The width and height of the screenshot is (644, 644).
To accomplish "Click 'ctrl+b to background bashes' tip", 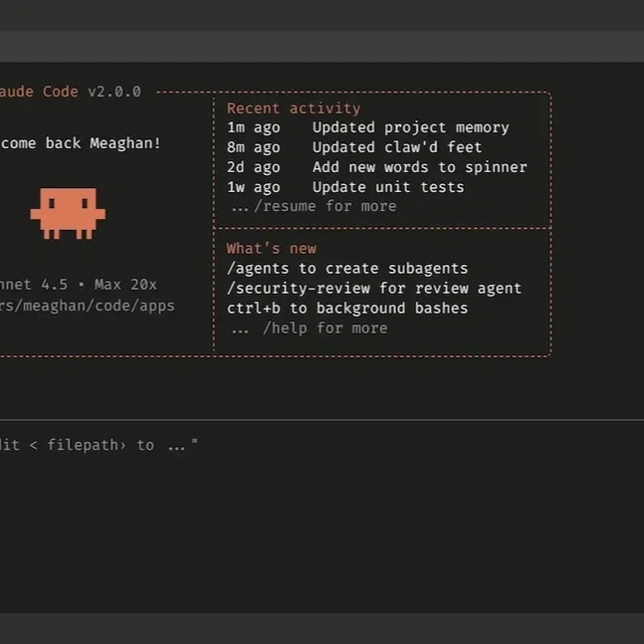I will (x=347, y=308).
